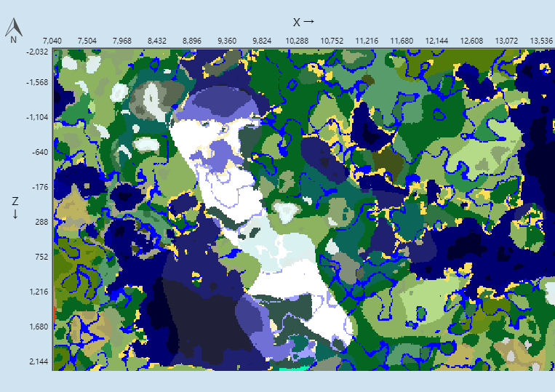Viewport: 555px width, 392px height.
Task: Click Z coordinate label 2,144
Action: 39,361
